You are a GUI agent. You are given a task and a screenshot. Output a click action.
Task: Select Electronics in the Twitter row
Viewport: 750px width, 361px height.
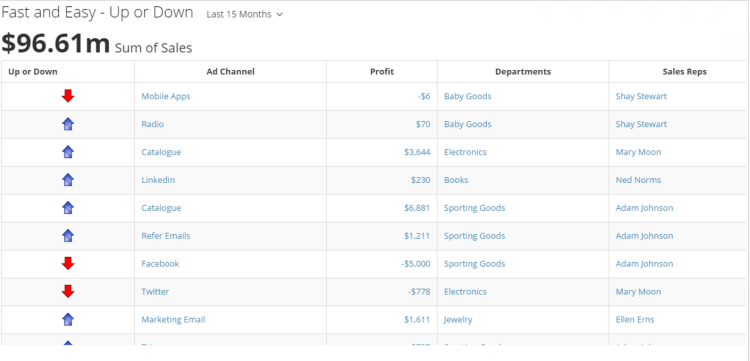[465, 292]
